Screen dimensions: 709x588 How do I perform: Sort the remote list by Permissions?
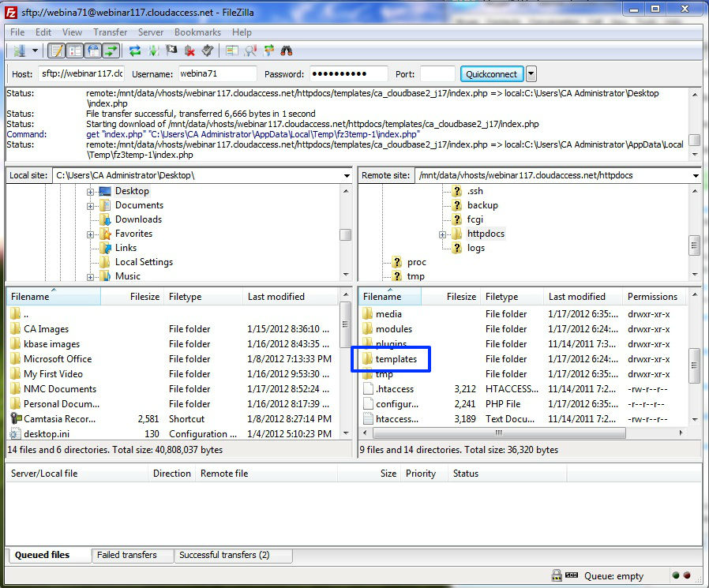[655, 297]
